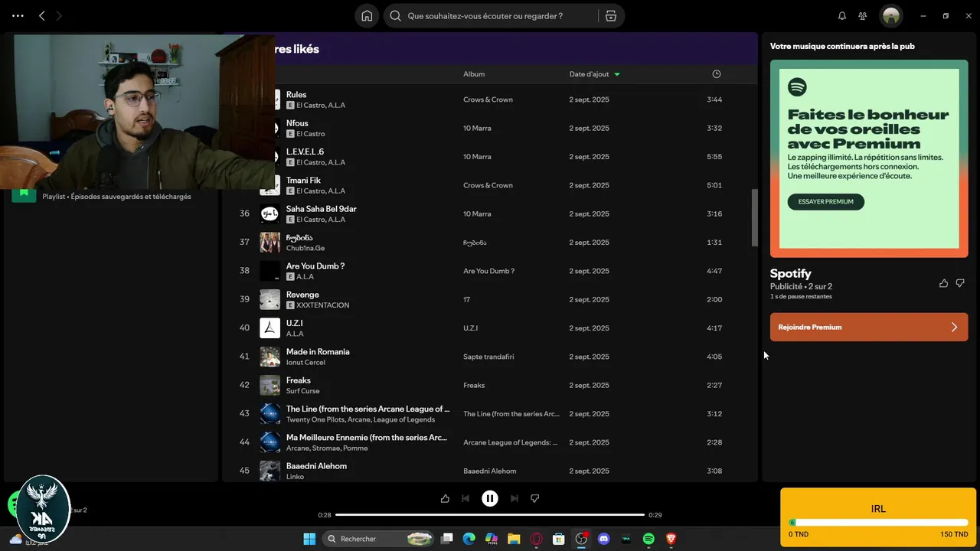
Task: Click Saha Saha Bel 9dar cover art
Action: tap(269, 214)
